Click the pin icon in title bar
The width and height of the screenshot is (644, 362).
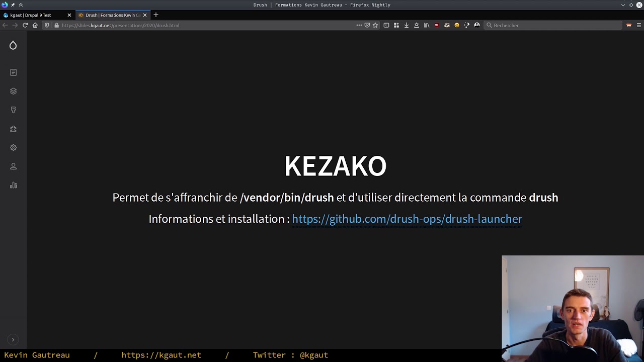[13, 5]
